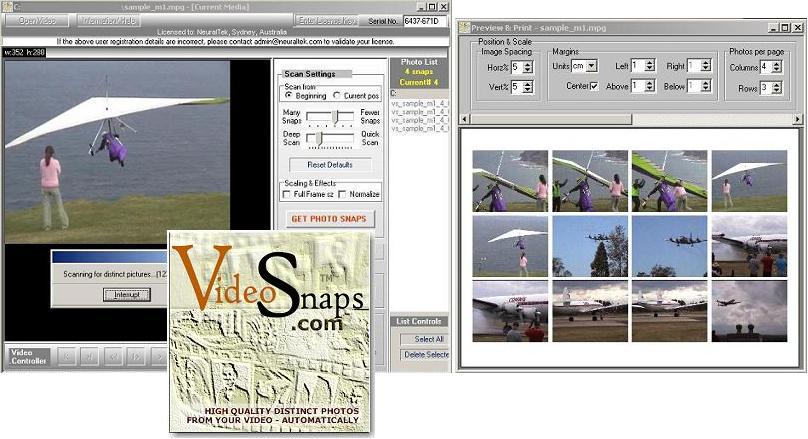Select the Beginning scan option
This screenshot has height=439, width=808.
tap(287, 96)
